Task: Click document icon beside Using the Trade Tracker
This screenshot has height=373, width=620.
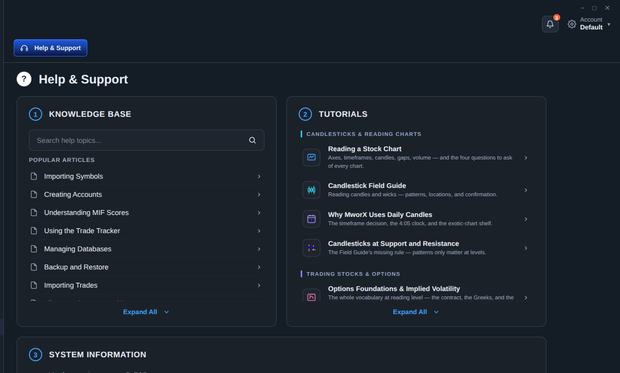Action: coord(34,231)
